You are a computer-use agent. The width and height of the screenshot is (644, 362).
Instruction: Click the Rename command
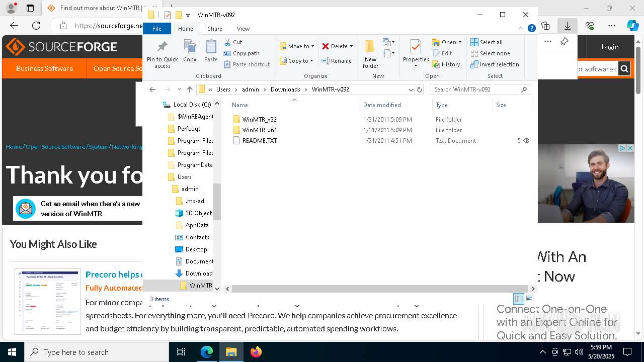[337, 61]
